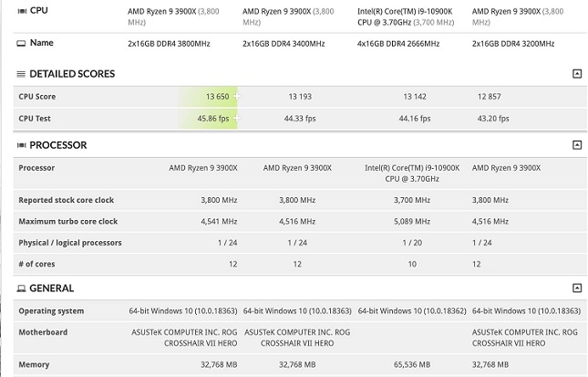Select the 2x16GB DDR4 3800MHz result name
Screen dimensions: 588x377
pyautogui.click(x=181, y=43)
